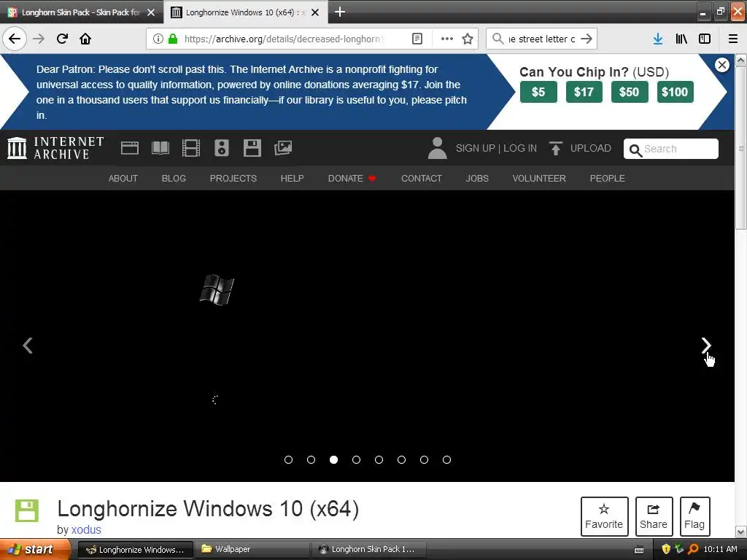Click the user avatar icon
Screen dimensions: 747x560
pyautogui.click(x=437, y=148)
